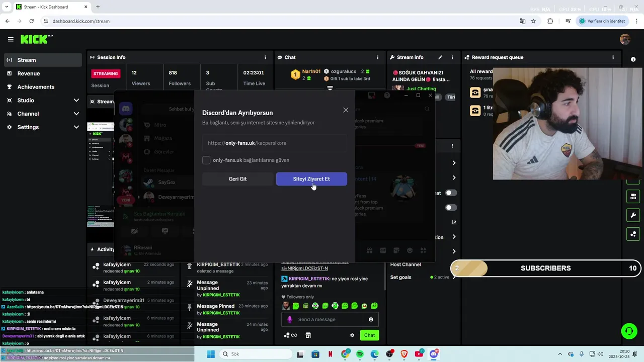
Task: Open the Kick hamburger menu
Action: (11, 39)
